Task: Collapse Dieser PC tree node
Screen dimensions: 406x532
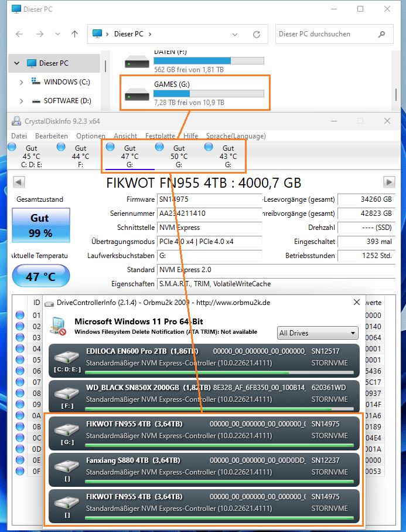Action: coord(16,63)
